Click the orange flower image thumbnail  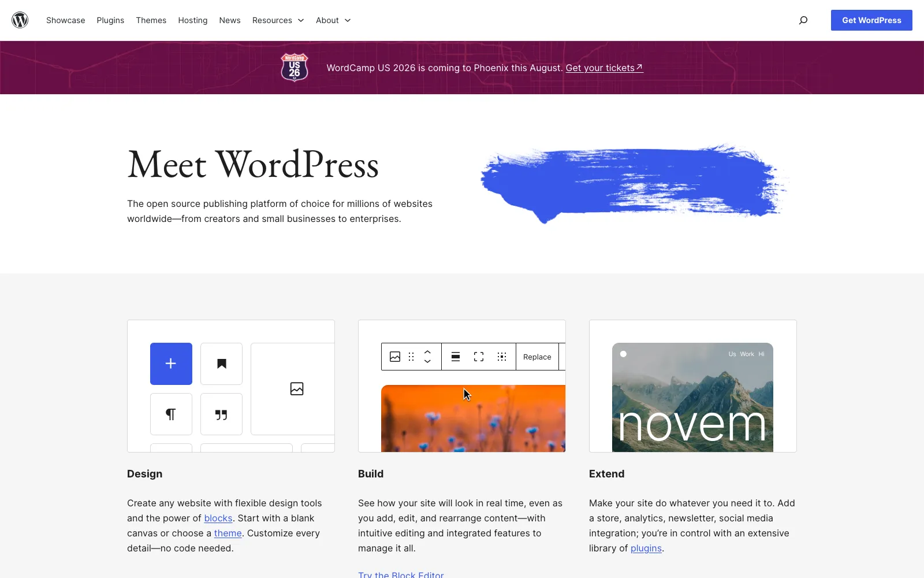tap(473, 418)
